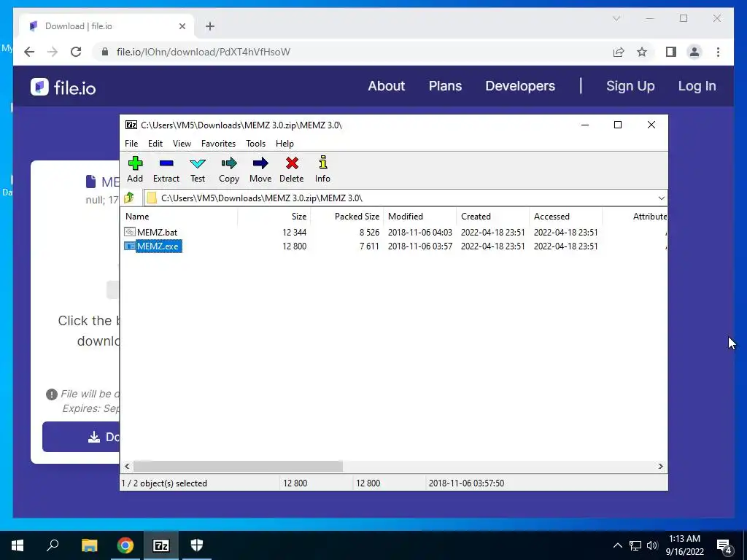Open the View menu in 7-Zip
The image size is (747, 560).
click(182, 144)
